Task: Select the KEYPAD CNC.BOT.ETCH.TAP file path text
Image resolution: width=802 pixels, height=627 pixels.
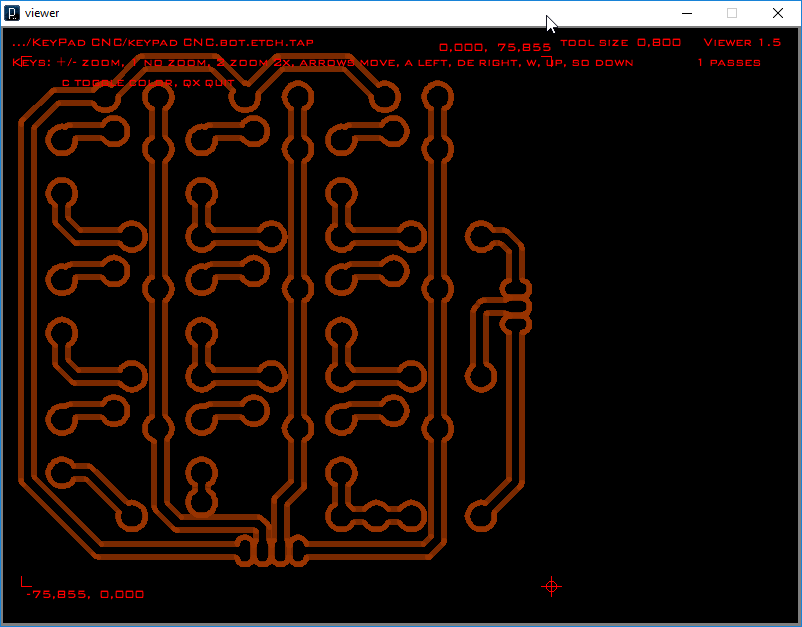Action: pos(165,43)
